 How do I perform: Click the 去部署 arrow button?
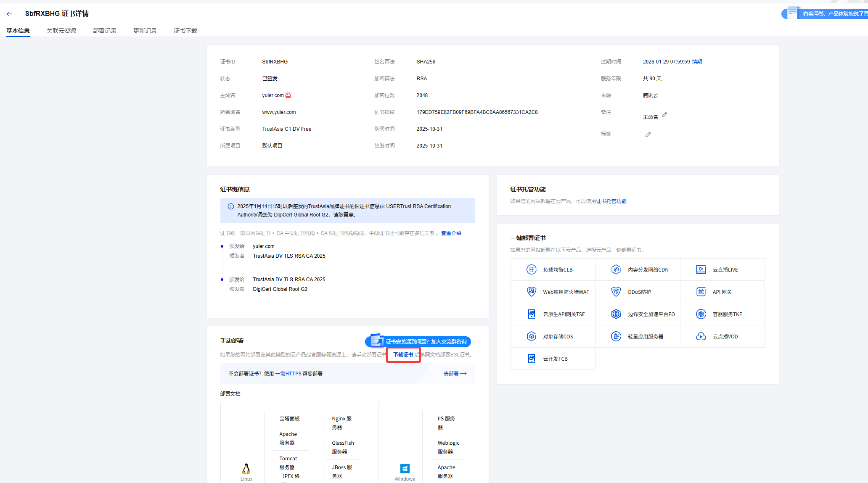coord(455,373)
